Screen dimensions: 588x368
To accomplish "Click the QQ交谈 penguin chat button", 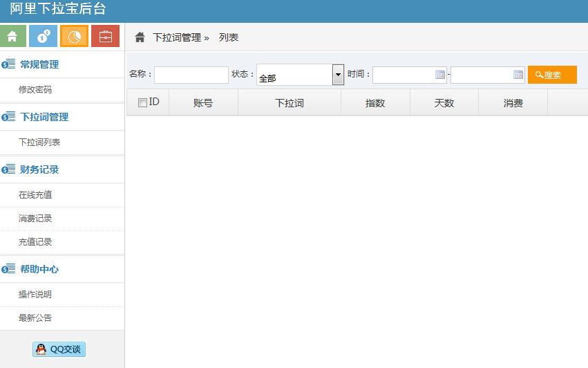I will click(x=59, y=349).
